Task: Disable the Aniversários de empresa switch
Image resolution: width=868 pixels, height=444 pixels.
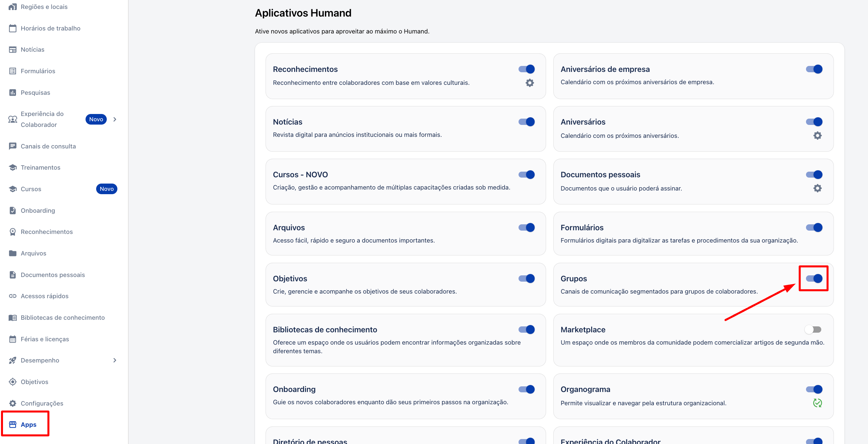Action: pos(814,69)
